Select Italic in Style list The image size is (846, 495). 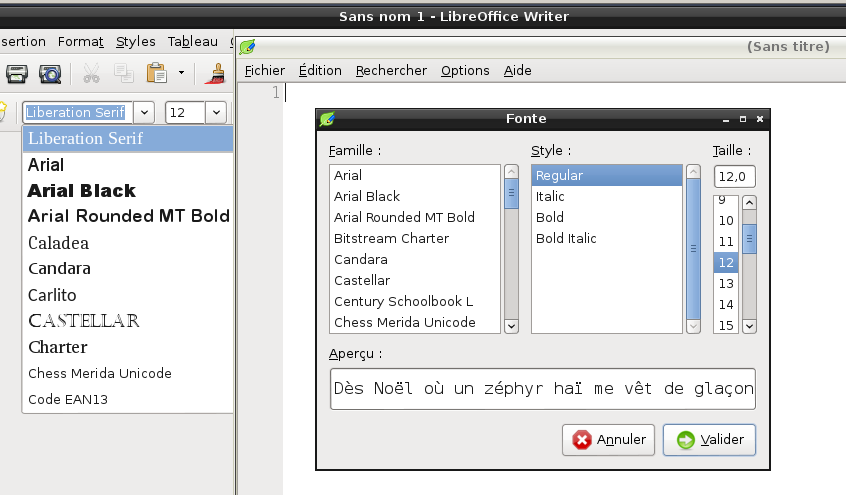point(607,196)
